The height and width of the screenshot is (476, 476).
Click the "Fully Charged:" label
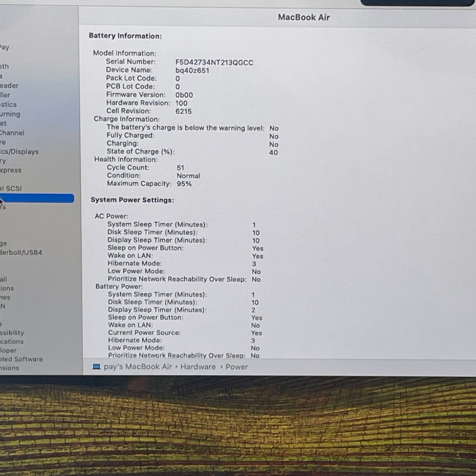pos(130,135)
